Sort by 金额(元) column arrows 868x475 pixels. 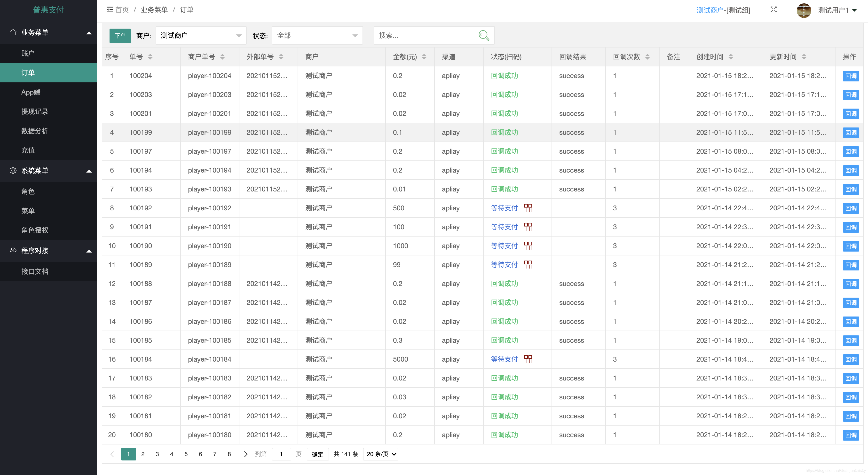click(424, 57)
